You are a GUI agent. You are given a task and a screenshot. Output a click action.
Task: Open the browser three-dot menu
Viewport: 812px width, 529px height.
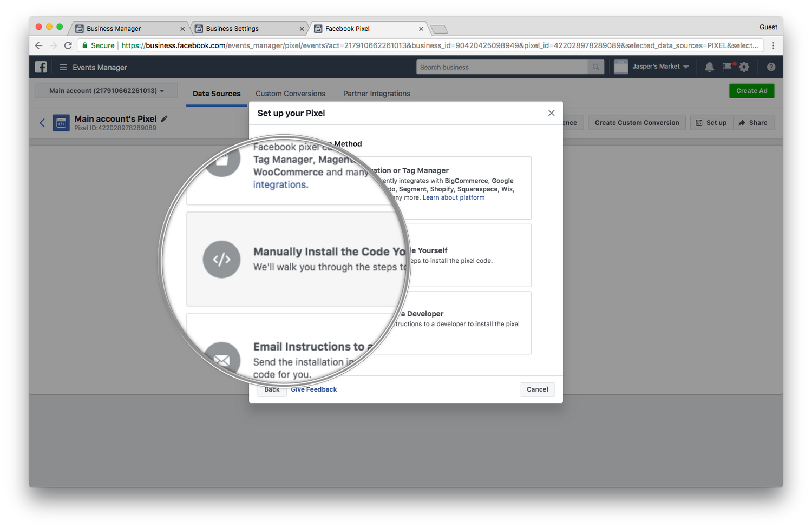tap(773, 45)
